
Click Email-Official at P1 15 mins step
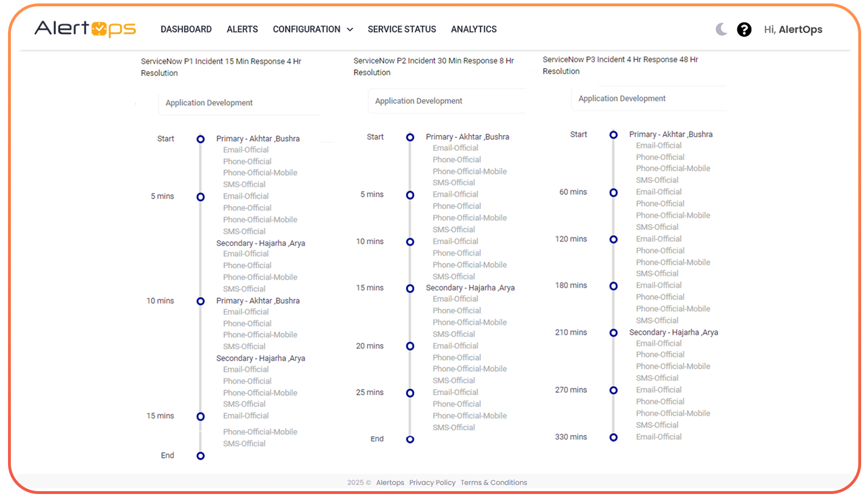tap(246, 416)
